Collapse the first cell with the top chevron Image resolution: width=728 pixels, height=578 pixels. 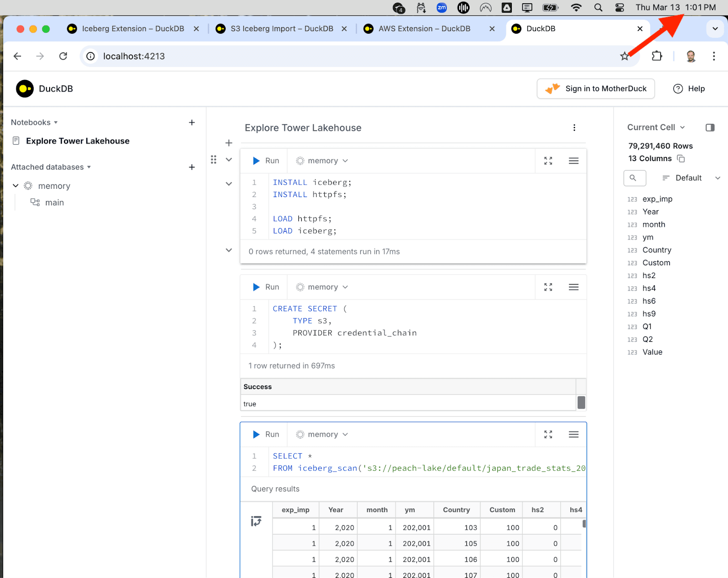point(229,159)
